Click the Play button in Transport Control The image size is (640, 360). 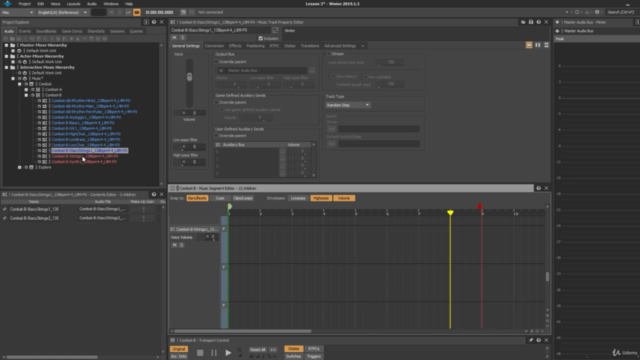[228, 353]
